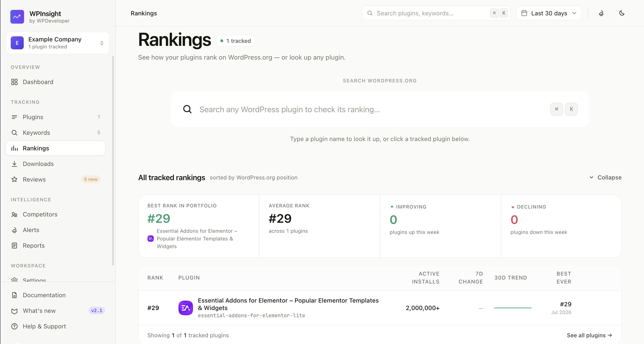Open Downloads in sidebar
This screenshot has height=344, width=644.
tap(56, 164)
